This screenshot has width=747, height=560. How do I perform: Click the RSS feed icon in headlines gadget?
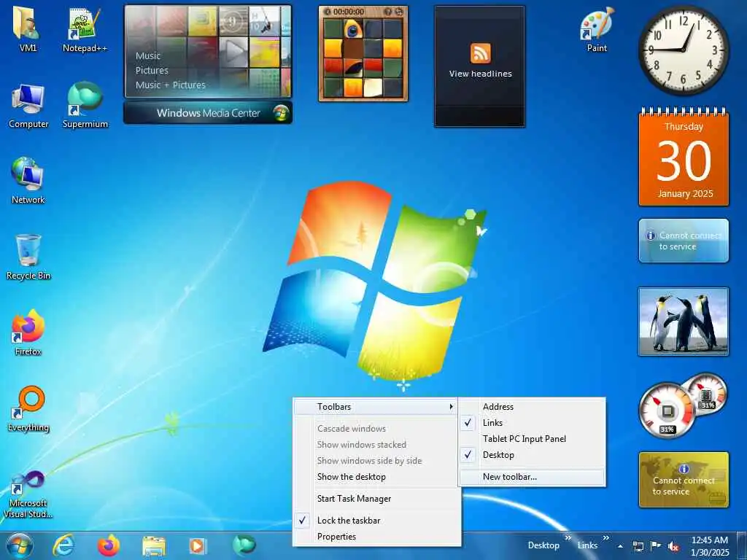(480, 52)
